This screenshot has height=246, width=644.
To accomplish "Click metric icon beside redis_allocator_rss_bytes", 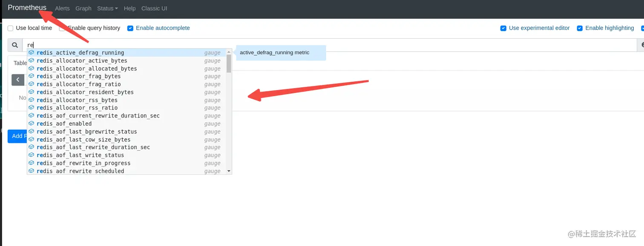I will [x=32, y=100].
